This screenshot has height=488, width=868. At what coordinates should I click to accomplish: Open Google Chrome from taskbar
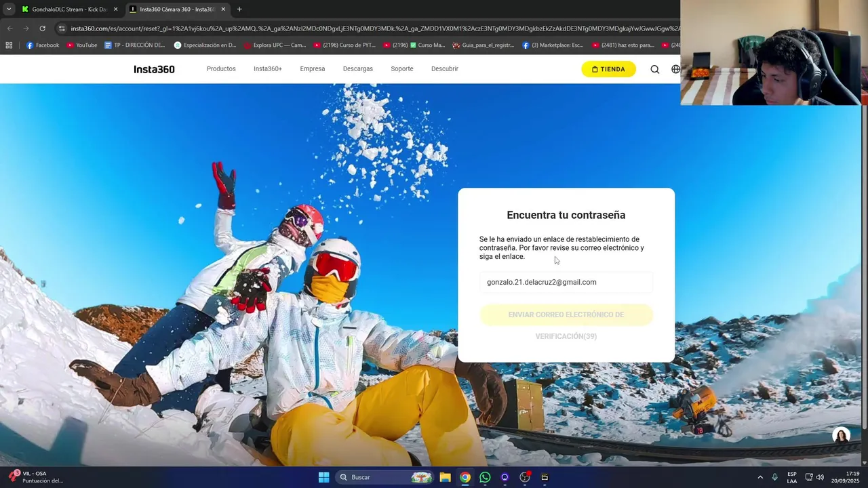click(x=465, y=477)
